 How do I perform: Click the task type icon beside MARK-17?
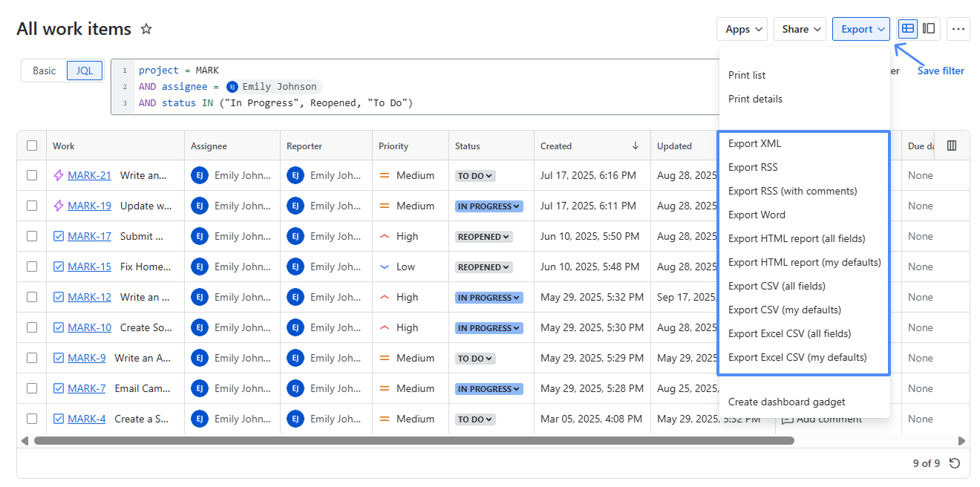(x=58, y=235)
